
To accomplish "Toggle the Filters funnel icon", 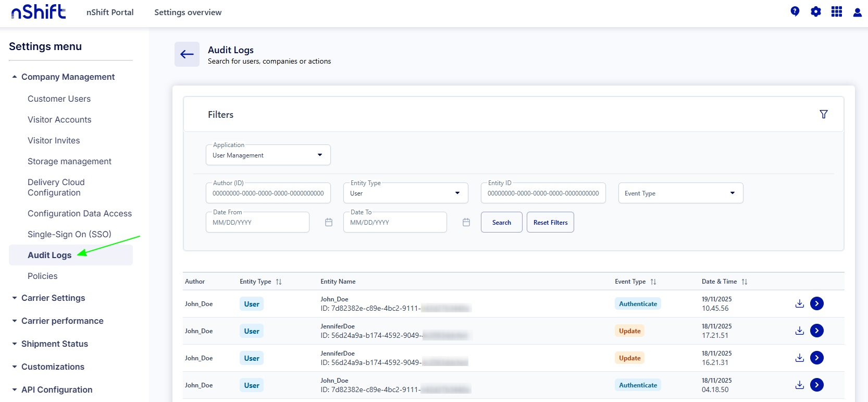I will pyautogui.click(x=823, y=114).
